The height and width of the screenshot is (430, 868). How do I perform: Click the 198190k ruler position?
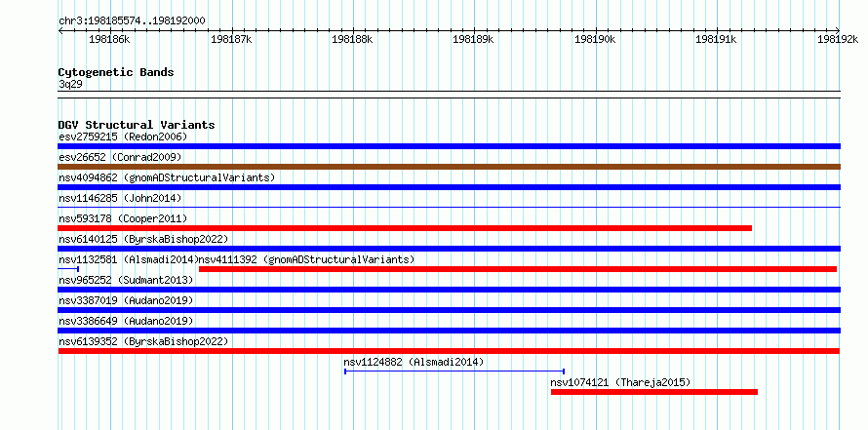(596, 39)
